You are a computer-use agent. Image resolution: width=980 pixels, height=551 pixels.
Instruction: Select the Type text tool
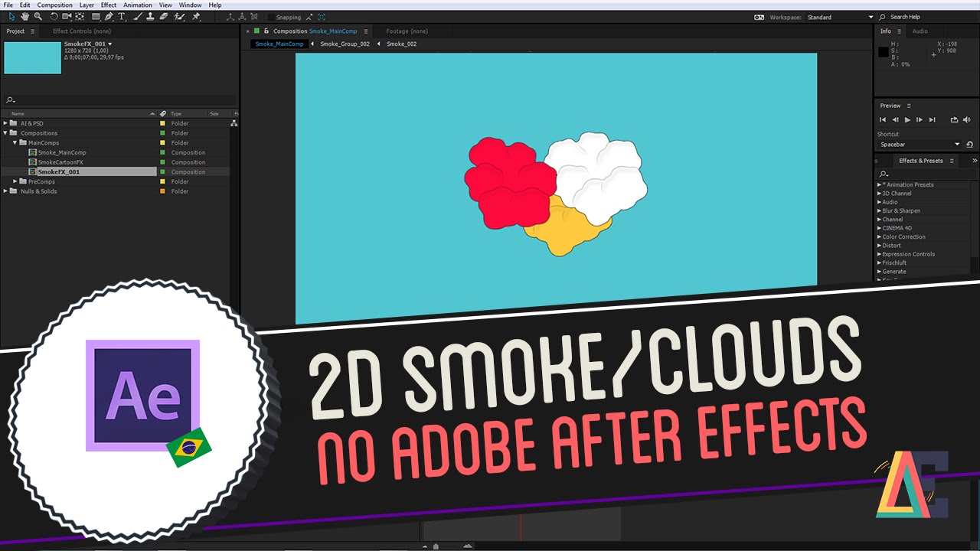(x=121, y=17)
